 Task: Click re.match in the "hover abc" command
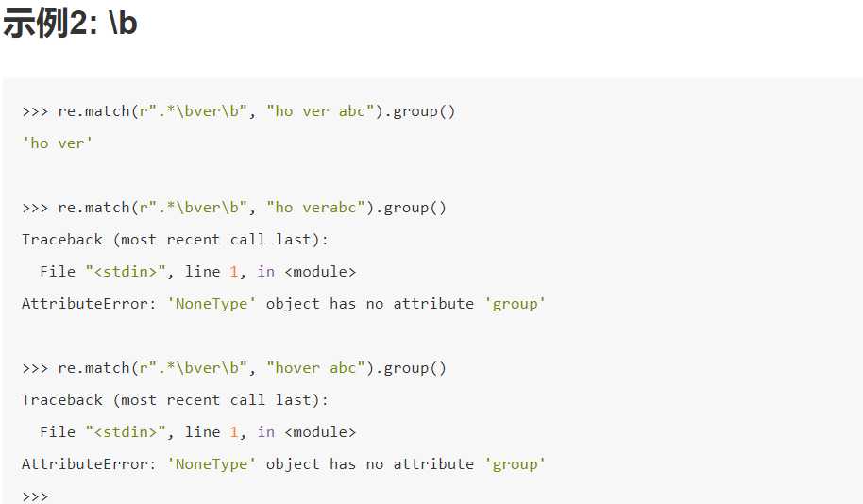click(x=93, y=368)
